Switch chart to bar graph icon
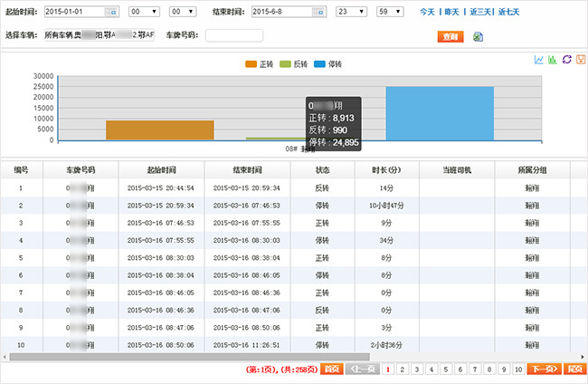This screenshot has width=588, height=384. point(553,60)
